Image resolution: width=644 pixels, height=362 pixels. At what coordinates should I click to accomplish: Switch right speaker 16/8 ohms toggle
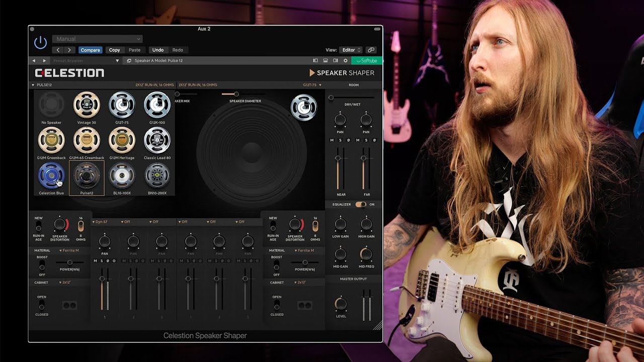[x=315, y=226]
